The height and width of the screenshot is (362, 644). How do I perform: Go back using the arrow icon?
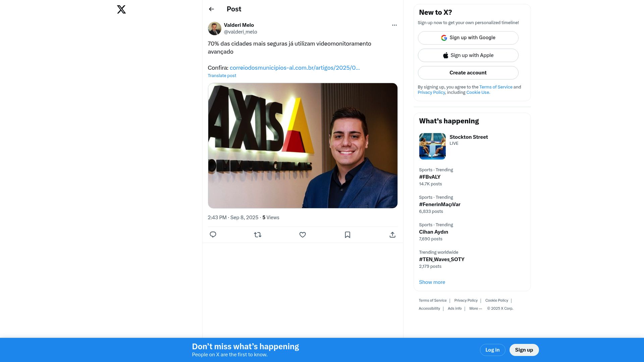point(211,9)
